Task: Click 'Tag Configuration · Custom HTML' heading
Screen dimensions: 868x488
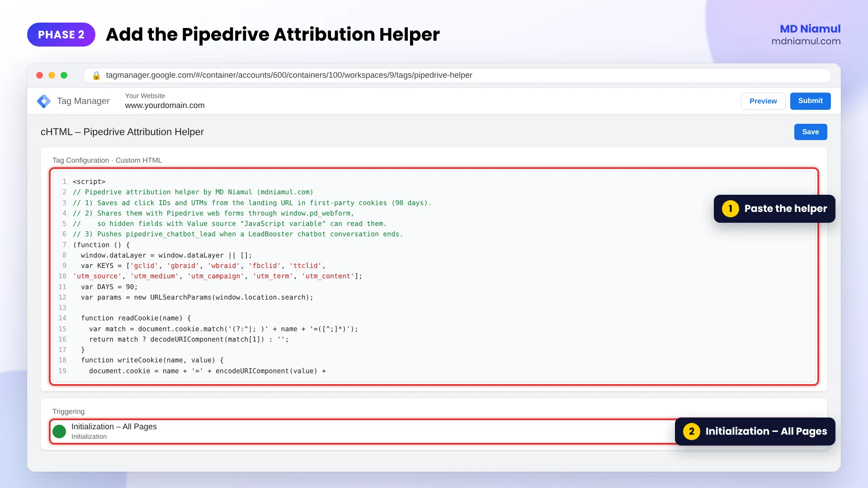Action: pyautogui.click(x=107, y=160)
